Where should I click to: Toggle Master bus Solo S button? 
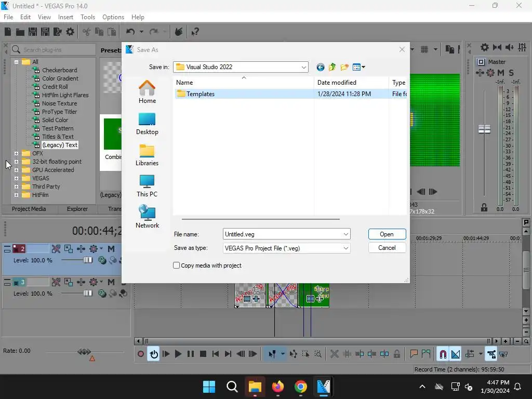[511, 73]
